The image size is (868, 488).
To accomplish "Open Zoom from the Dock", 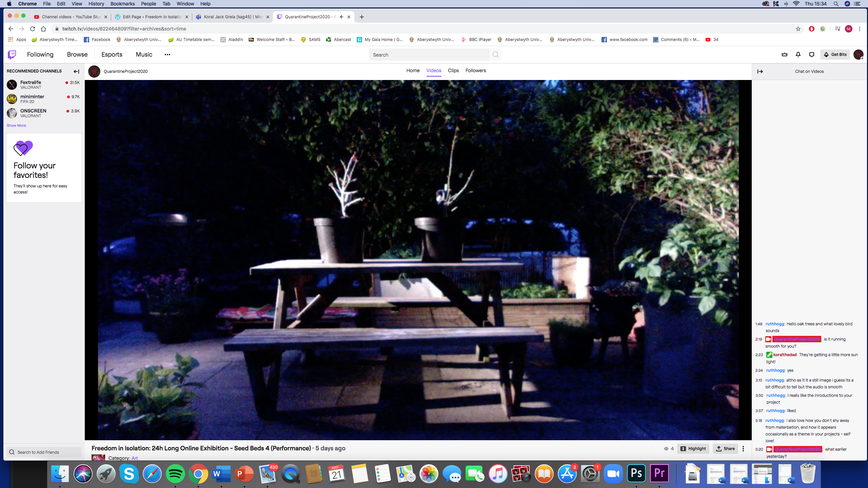I will coord(613,473).
